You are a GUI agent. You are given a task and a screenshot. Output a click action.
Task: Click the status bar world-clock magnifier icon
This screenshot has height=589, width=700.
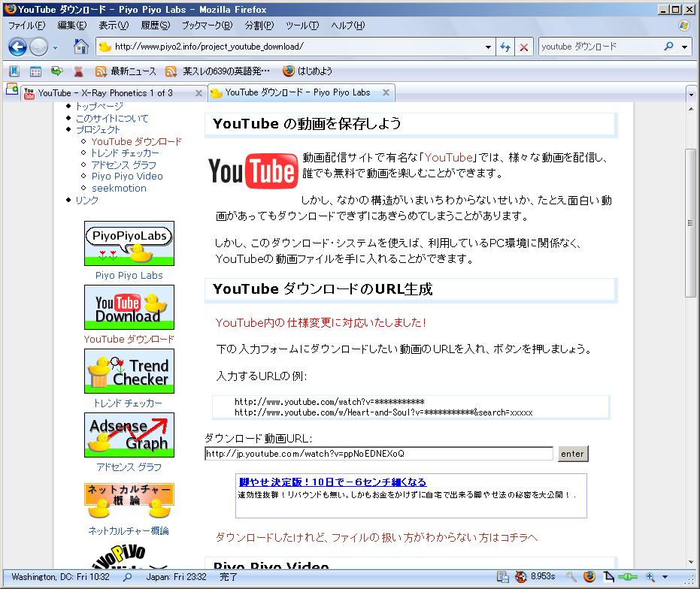tap(128, 576)
